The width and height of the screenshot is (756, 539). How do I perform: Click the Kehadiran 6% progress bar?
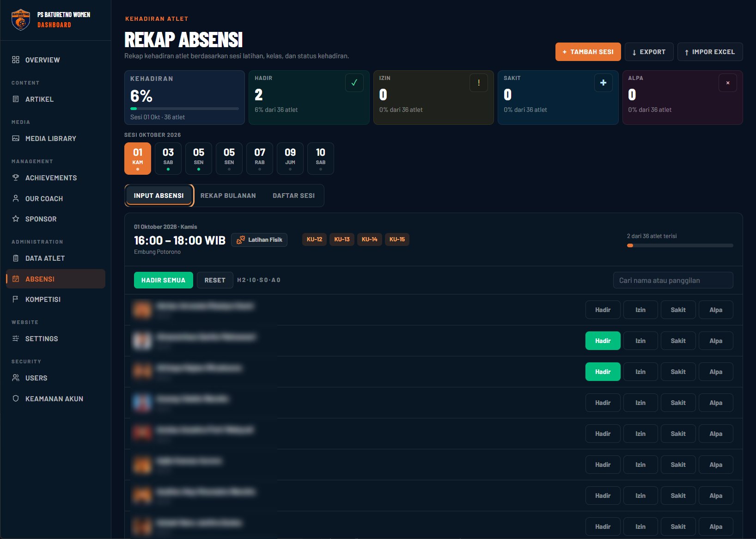coord(184,109)
